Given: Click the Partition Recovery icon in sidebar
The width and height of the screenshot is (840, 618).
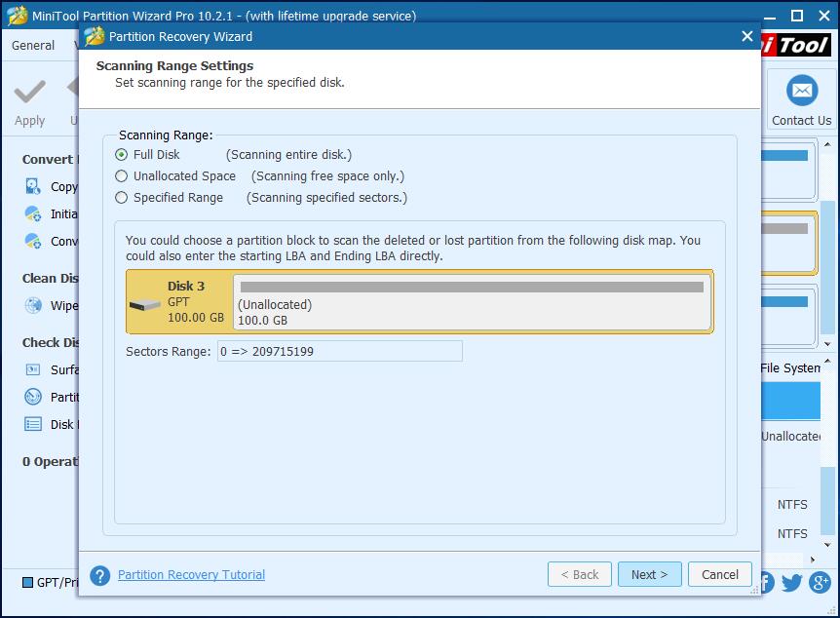Looking at the screenshot, I should pos(33,397).
